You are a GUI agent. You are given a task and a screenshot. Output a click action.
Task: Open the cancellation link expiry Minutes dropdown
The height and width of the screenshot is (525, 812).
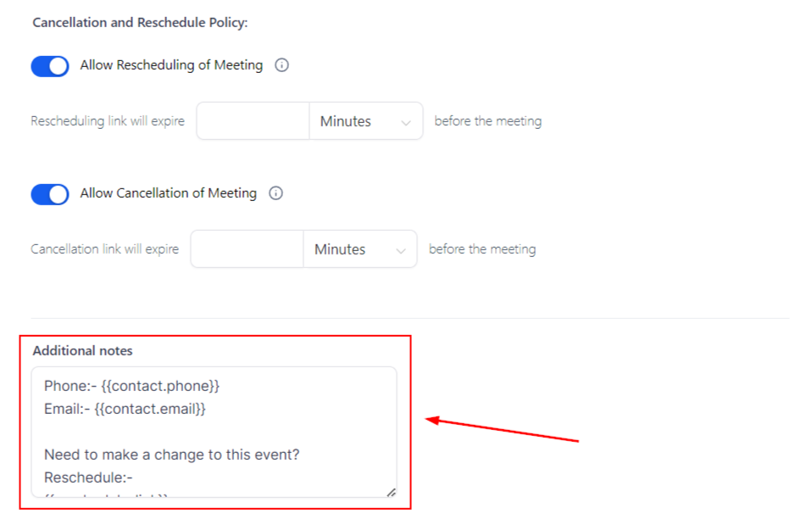[359, 250]
